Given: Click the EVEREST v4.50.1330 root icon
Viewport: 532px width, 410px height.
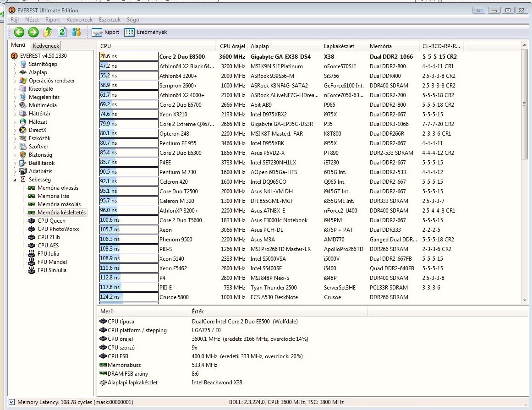Looking at the screenshot, I should click(x=14, y=55).
